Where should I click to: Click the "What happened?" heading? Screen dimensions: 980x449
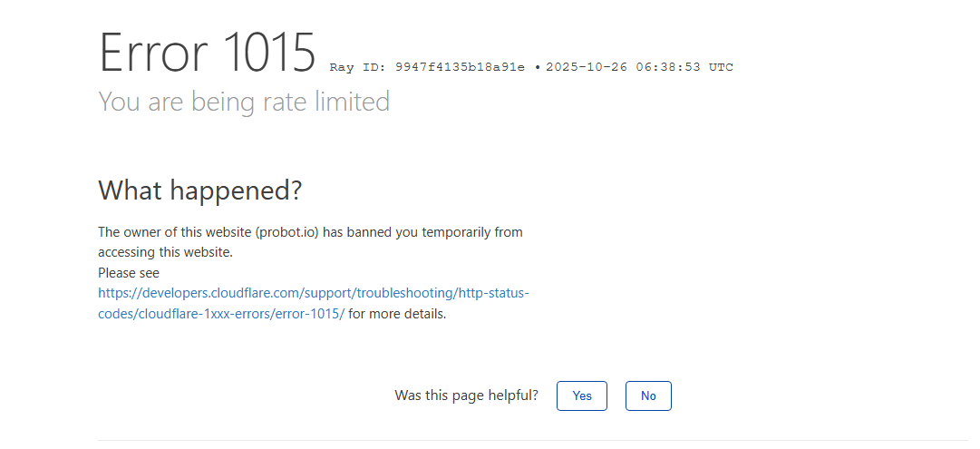pyautogui.click(x=199, y=190)
